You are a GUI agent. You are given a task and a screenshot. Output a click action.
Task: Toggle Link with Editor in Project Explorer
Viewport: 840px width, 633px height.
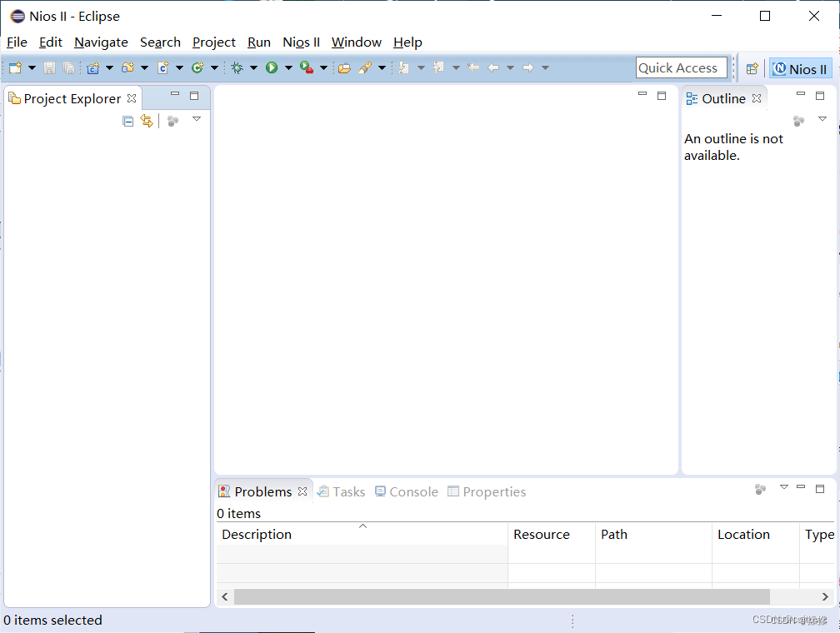coord(147,121)
